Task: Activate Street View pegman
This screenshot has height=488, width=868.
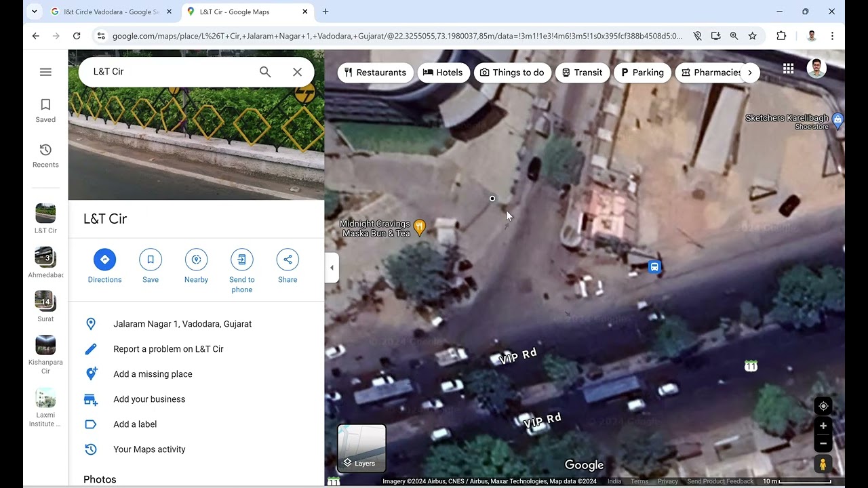Action: coord(823,464)
